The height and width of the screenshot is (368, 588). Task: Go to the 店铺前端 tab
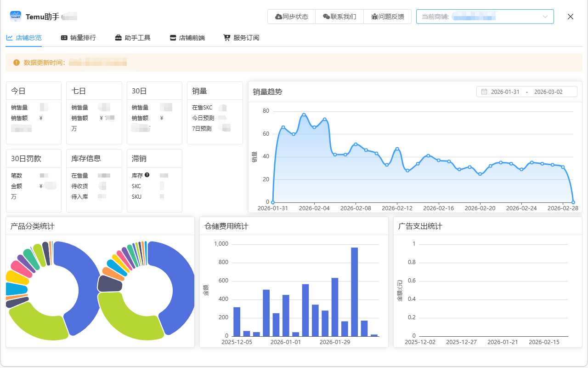click(x=187, y=38)
